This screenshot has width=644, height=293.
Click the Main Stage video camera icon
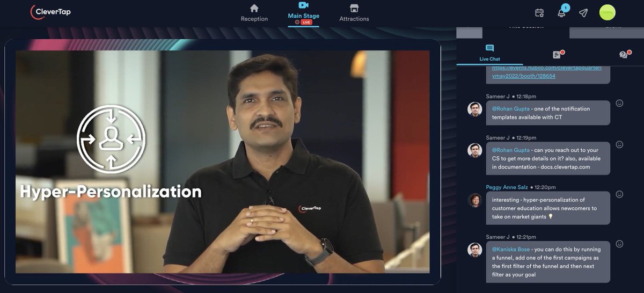[x=304, y=5]
